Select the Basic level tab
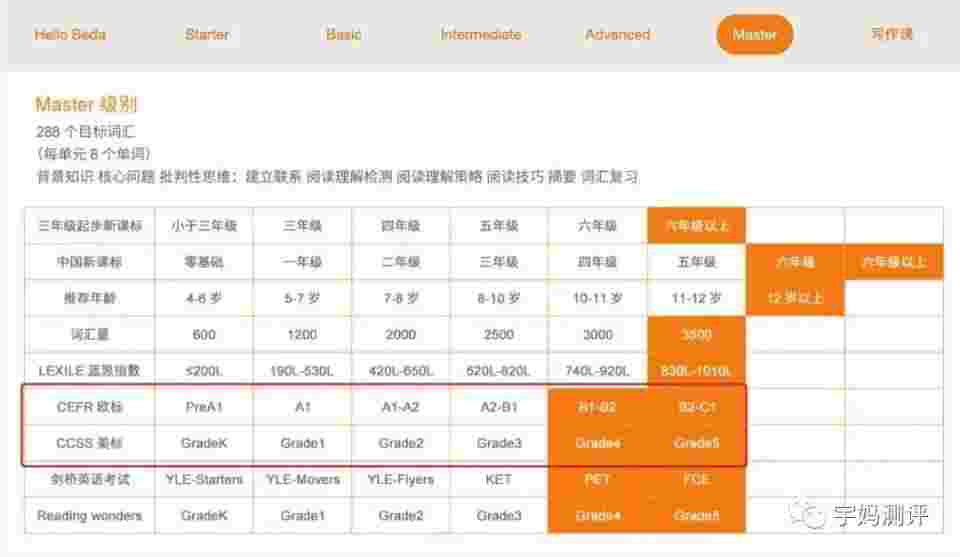The width and height of the screenshot is (960, 557). [x=343, y=34]
